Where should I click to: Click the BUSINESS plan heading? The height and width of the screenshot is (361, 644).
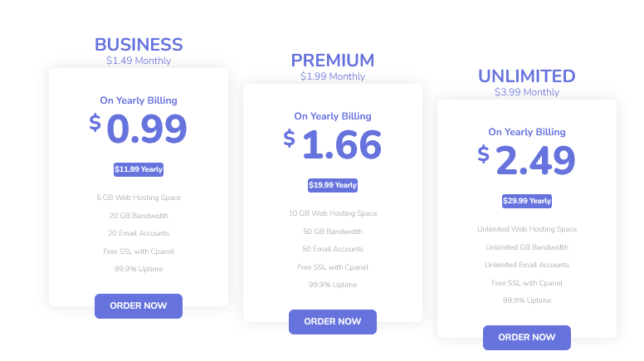click(x=139, y=45)
